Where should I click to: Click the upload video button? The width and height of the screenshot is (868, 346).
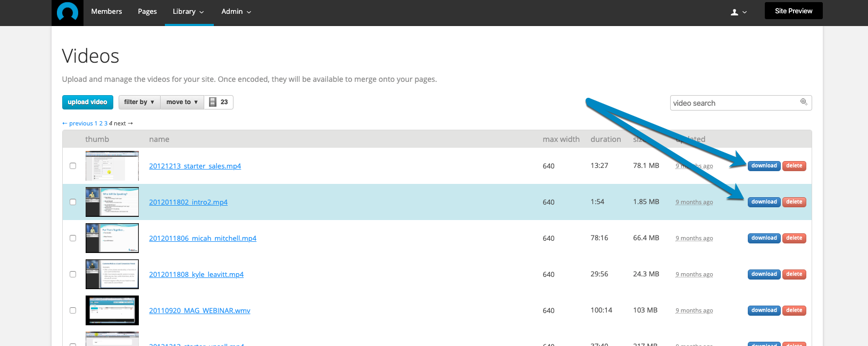pos(87,102)
